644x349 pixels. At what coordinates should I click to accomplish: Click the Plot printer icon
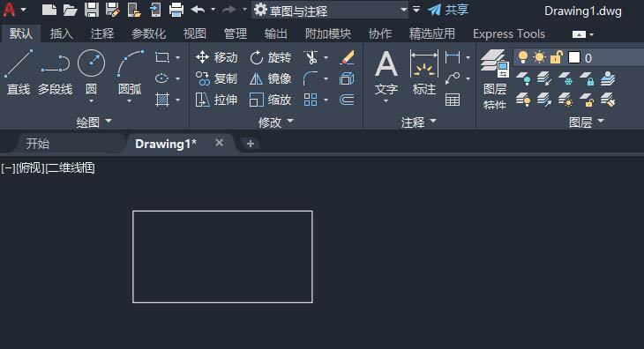[x=176, y=10]
